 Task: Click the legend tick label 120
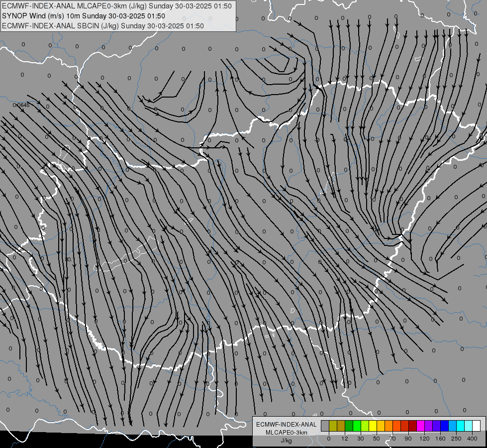tap(424, 439)
